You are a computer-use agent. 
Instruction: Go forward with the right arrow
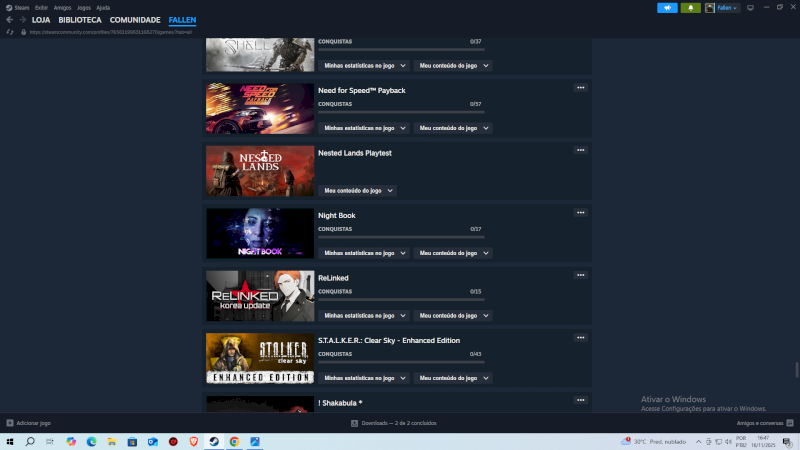pyautogui.click(x=22, y=20)
